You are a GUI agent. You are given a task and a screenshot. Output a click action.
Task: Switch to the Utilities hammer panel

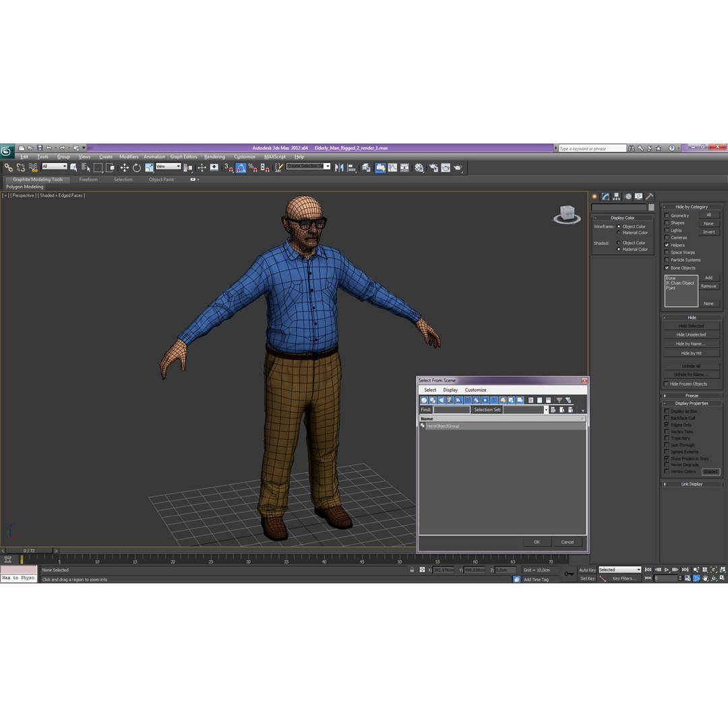pyautogui.click(x=650, y=196)
